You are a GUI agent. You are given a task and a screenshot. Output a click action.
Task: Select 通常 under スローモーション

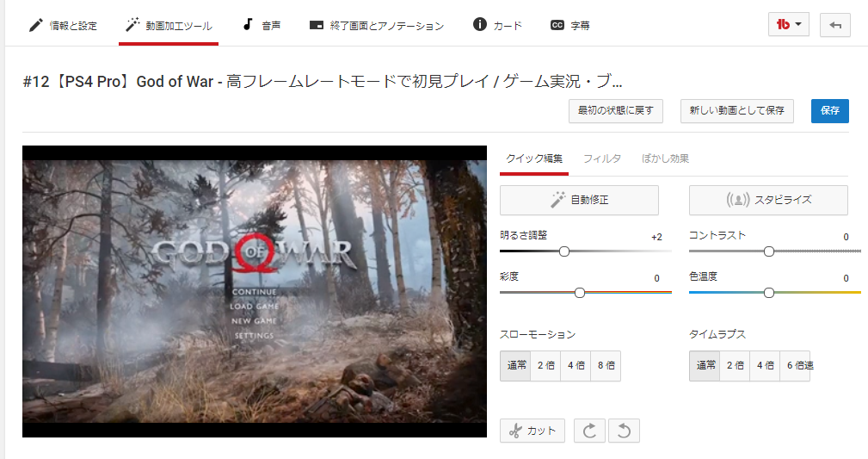pos(515,366)
